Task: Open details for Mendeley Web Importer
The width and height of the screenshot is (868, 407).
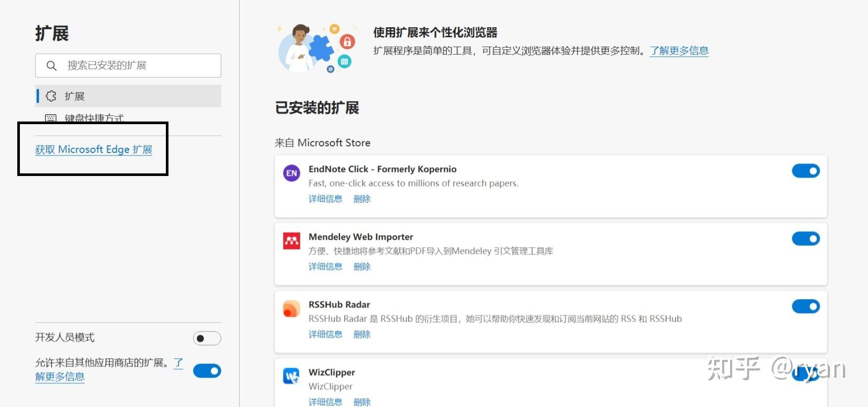Action: 325,267
